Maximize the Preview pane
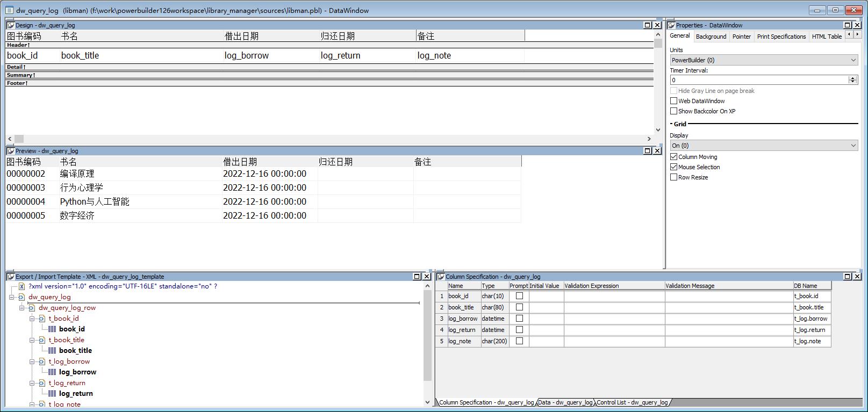The height and width of the screenshot is (412, 868). 648,151
